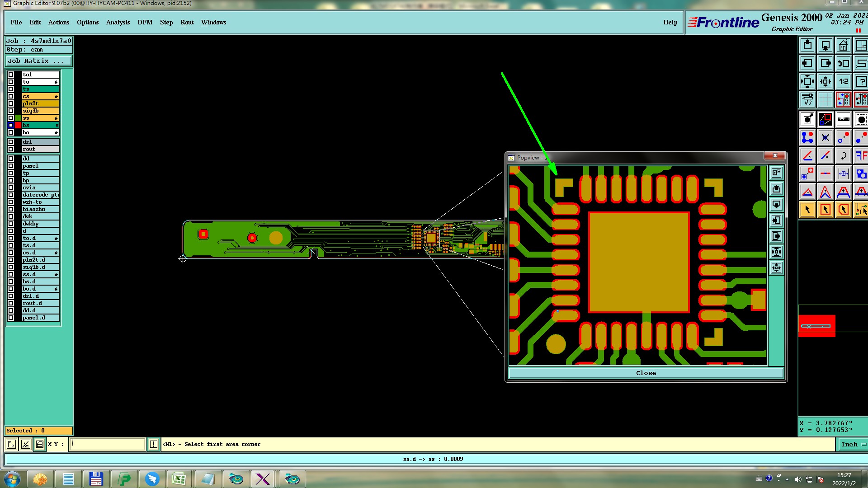Click the X Y coordinate input field

coord(108,444)
